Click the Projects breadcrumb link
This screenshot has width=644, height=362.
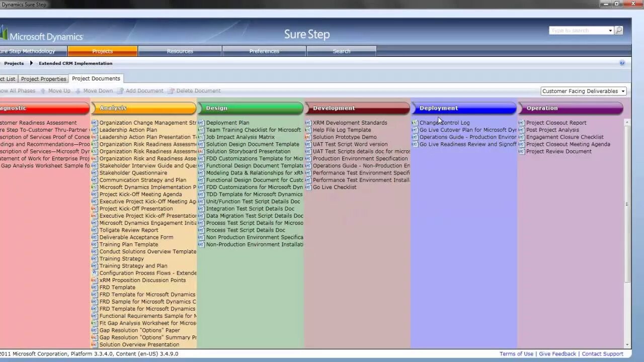tap(14, 63)
